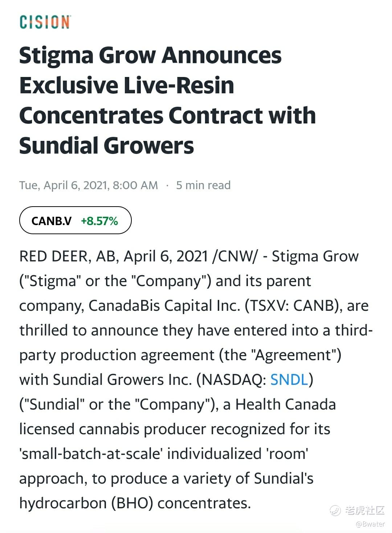Click Sundial Growers in the headline

(x=106, y=146)
